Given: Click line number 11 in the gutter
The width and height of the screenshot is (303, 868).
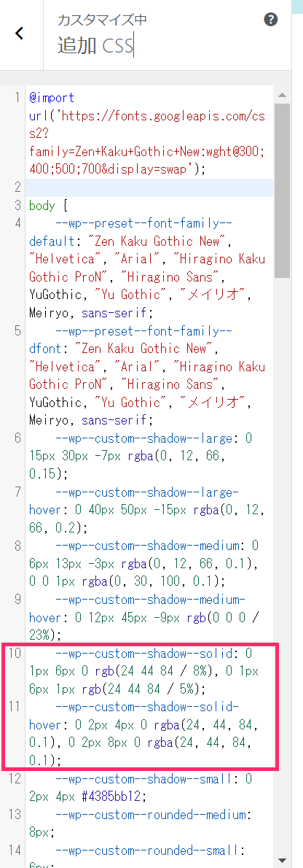Looking at the screenshot, I should click(x=15, y=708).
